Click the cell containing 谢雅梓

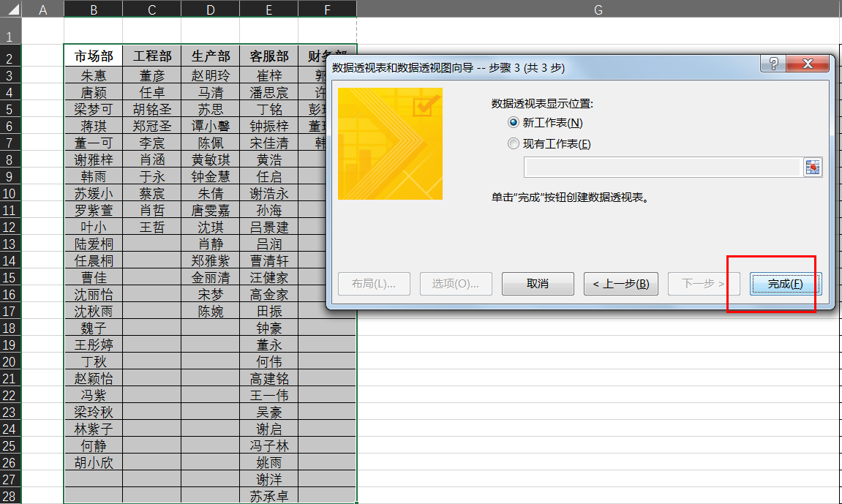click(94, 159)
